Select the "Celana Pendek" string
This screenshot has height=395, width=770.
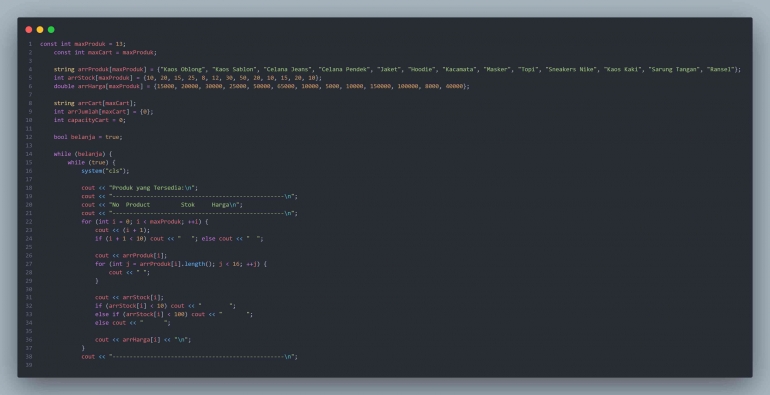click(x=344, y=69)
